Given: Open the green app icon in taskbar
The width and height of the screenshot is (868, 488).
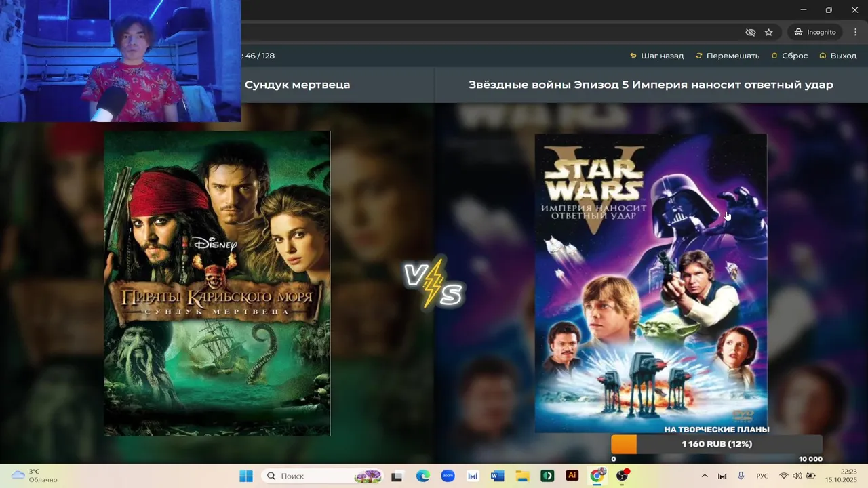Looking at the screenshot, I should [x=547, y=476].
